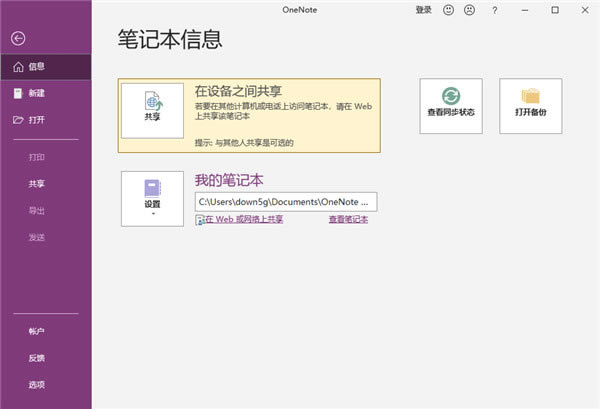Viewport: 600px width, 409px height.
Task: Send a frown feedback face icon
Action: [x=469, y=10]
